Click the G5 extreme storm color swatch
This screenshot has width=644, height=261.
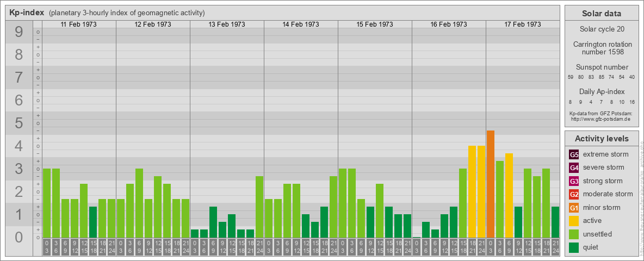574,155
